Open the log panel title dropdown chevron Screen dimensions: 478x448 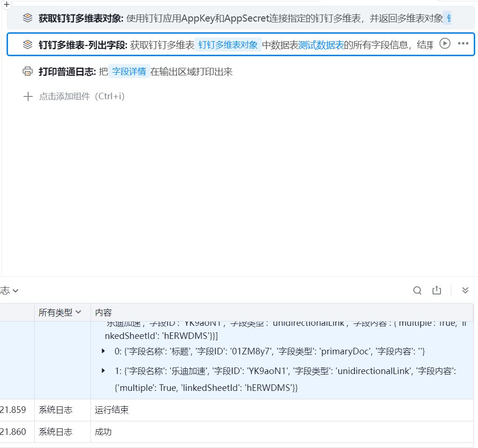(x=15, y=291)
